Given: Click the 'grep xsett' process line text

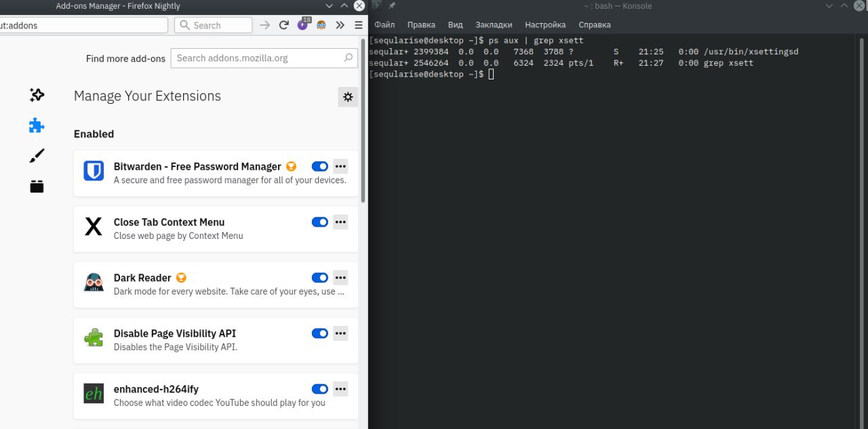Looking at the screenshot, I should (x=728, y=63).
